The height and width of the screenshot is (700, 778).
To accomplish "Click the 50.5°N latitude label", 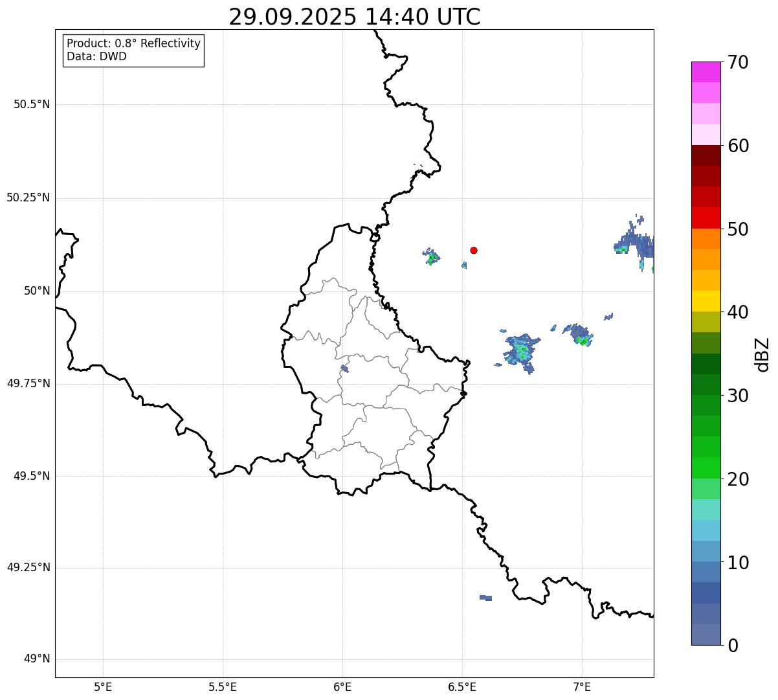I will click(x=32, y=104).
